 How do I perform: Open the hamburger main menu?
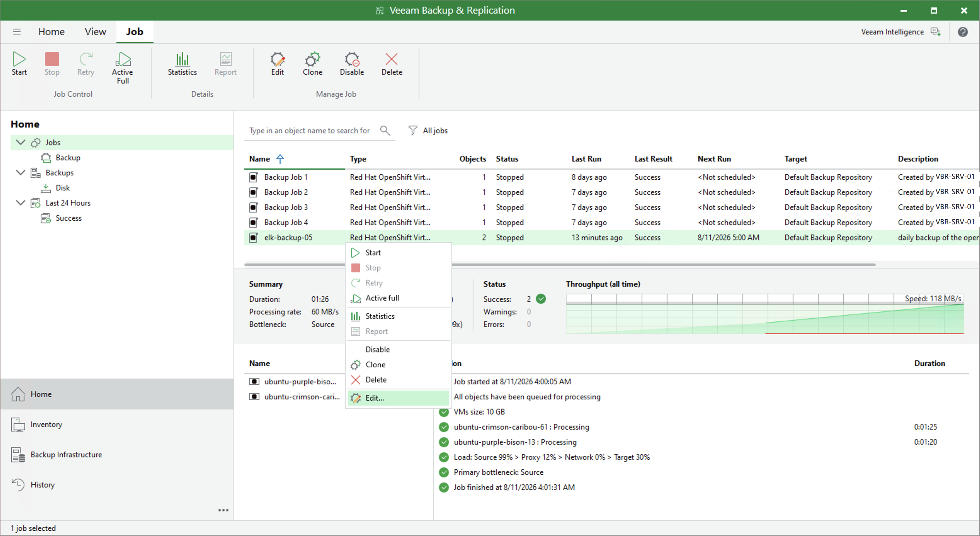[x=17, y=31]
